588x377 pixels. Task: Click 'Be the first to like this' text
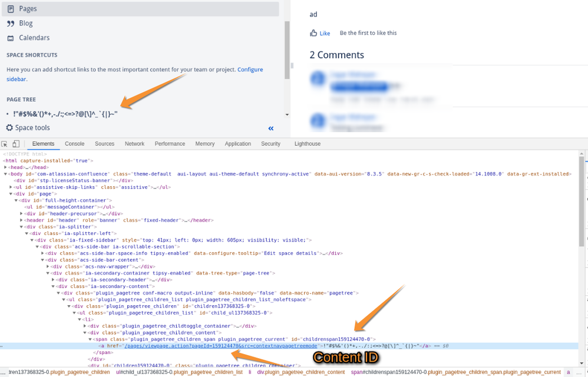click(x=368, y=33)
